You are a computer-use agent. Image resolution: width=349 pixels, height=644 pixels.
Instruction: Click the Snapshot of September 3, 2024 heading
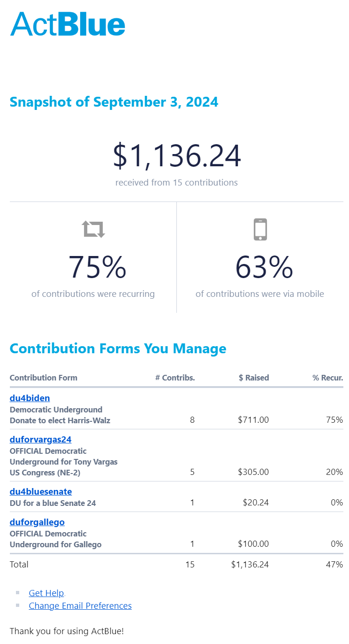(114, 102)
